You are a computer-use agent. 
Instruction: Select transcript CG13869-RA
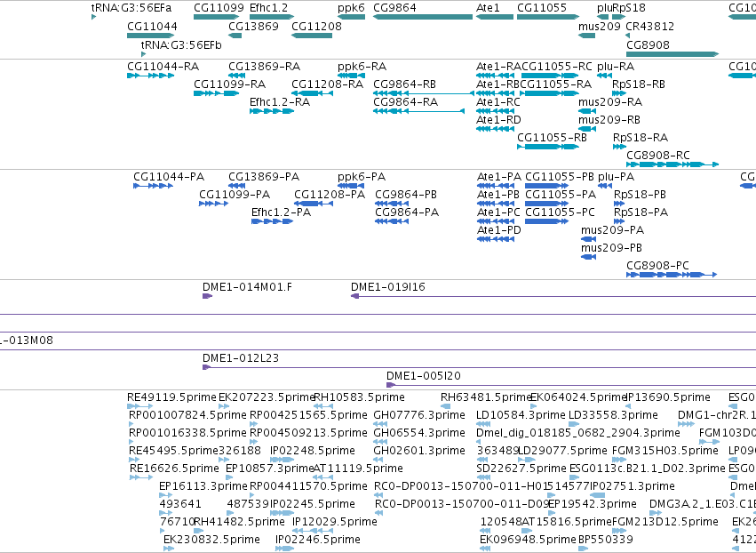(264, 66)
